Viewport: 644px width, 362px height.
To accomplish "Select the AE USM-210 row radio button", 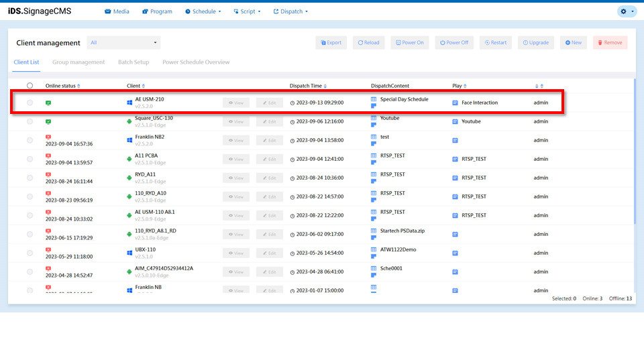I will point(30,103).
